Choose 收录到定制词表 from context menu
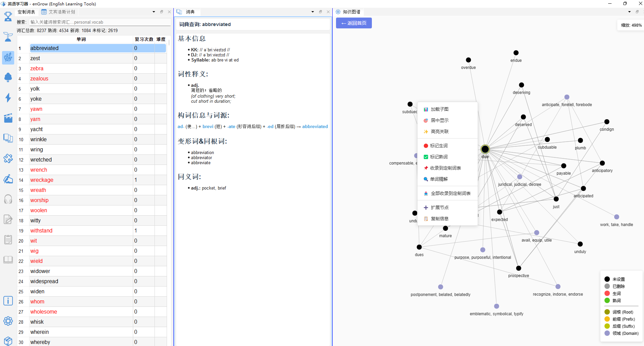644x346 pixels. point(448,168)
